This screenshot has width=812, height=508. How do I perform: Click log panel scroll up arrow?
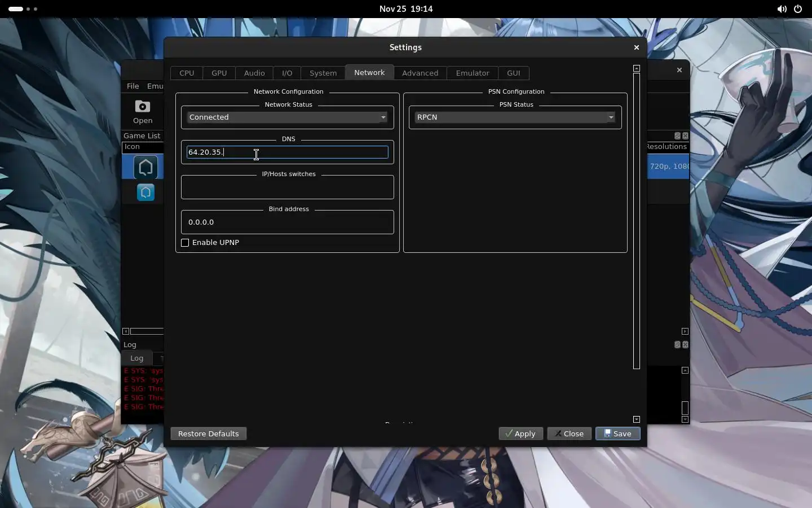pos(685,370)
